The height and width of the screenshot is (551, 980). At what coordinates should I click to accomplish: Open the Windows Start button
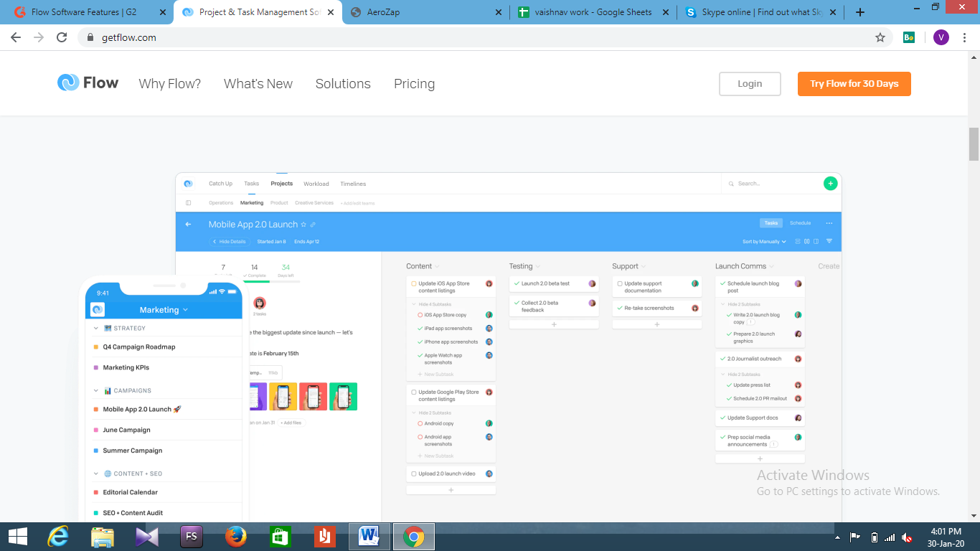tap(17, 536)
